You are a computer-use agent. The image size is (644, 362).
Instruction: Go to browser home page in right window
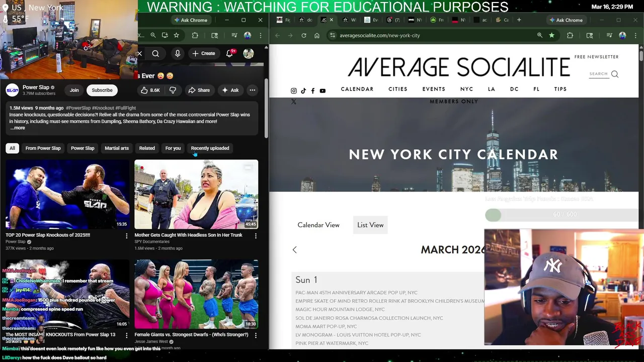click(x=317, y=35)
